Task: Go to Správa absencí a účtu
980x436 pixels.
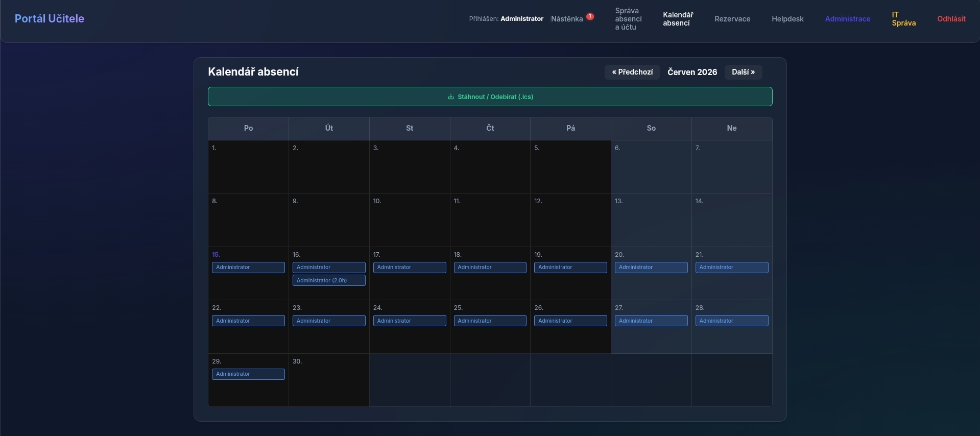Action: pos(628,19)
